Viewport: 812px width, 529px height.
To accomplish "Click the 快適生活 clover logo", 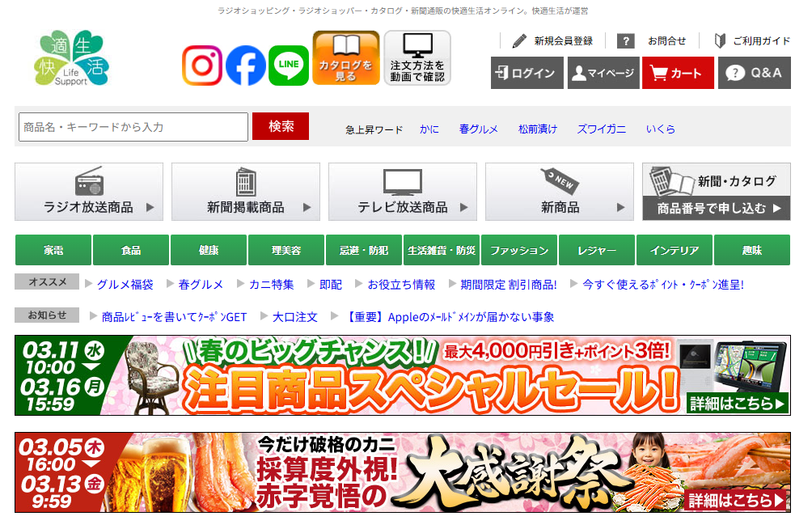I will pos(74,58).
